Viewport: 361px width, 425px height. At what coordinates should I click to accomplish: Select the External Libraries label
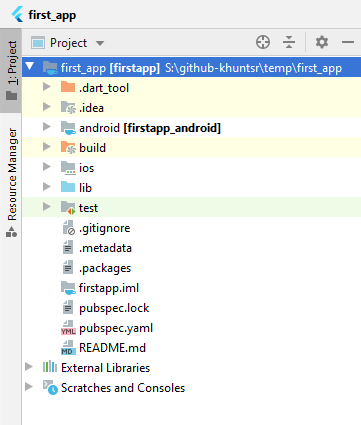[x=105, y=368]
